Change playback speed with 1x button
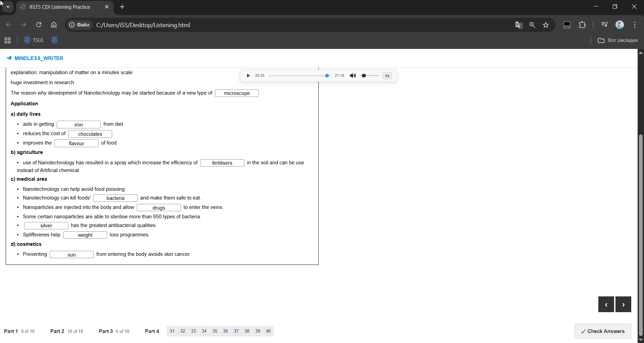This screenshot has height=343, width=644. pos(387,76)
